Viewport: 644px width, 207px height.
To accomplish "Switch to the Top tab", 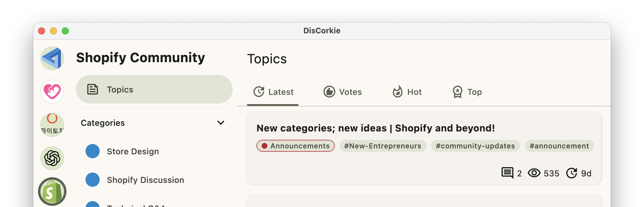I will pos(467,92).
